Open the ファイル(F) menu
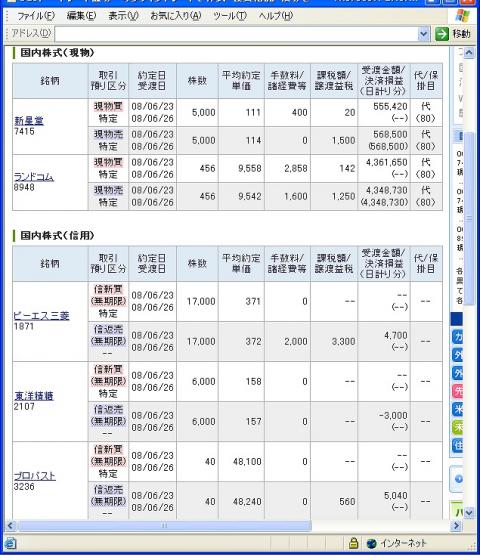 [36, 16]
